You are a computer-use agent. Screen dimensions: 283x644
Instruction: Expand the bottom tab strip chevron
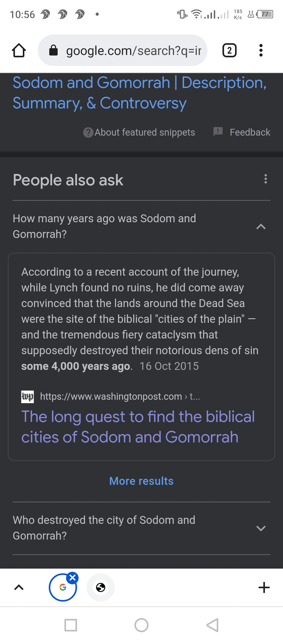19,587
